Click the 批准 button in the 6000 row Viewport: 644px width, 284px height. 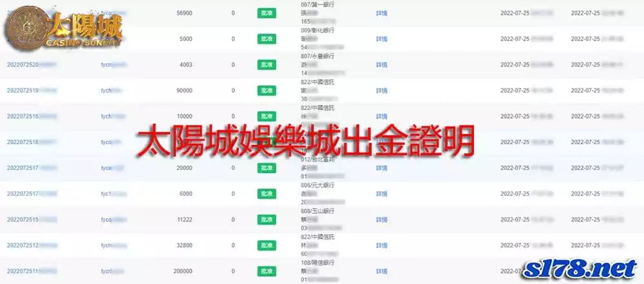point(267,194)
